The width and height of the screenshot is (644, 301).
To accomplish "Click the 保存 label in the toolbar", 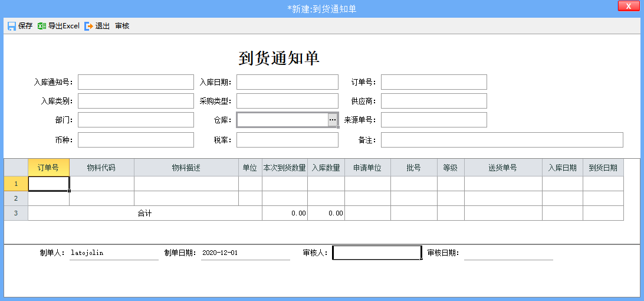I will coord(25,26).
